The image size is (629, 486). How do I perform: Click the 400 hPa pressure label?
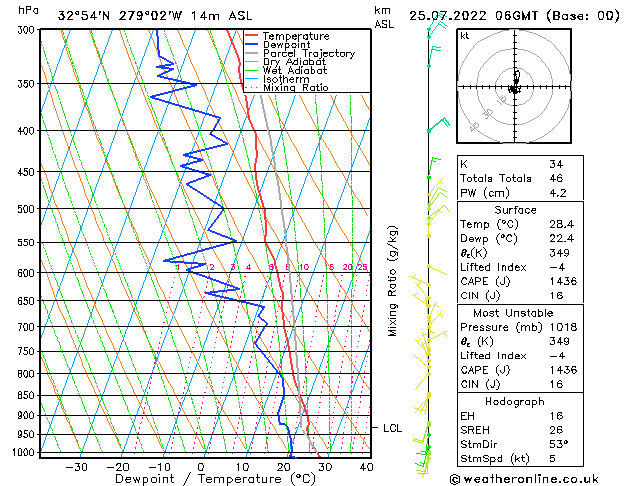(28, 131)
